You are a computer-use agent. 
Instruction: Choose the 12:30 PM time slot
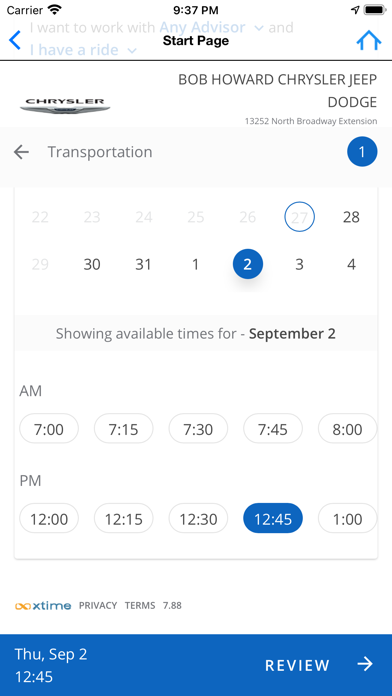pos(198,518)
